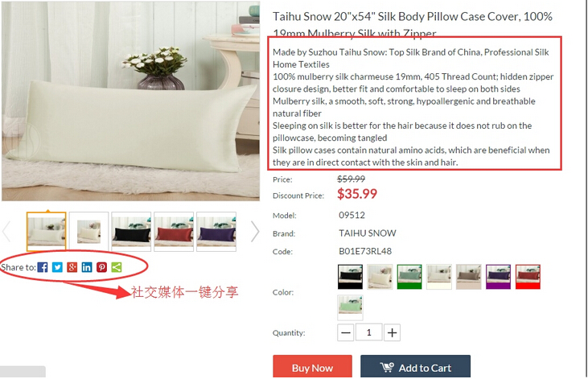Show previous thumbnails with left arrow
588x379 pixels.
pyautogui.click(x=6, y=232)
